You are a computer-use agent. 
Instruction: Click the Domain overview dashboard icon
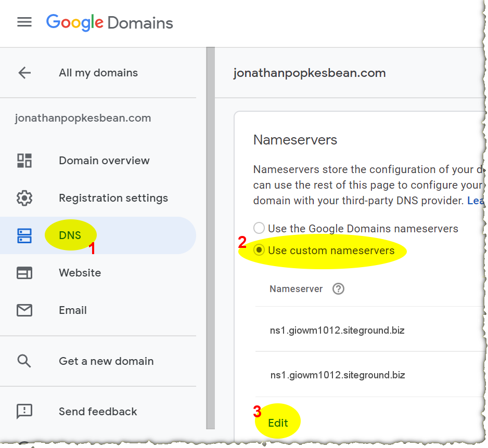coord(24,161)
